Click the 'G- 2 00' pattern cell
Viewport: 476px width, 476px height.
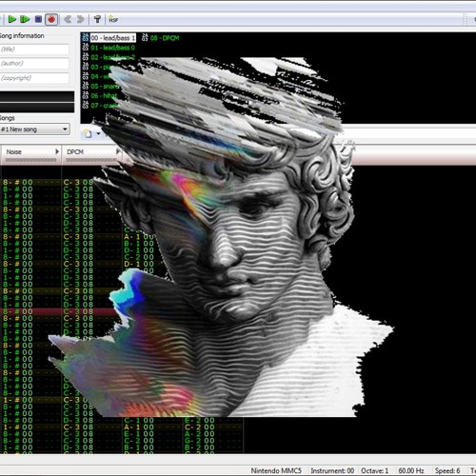200,441
